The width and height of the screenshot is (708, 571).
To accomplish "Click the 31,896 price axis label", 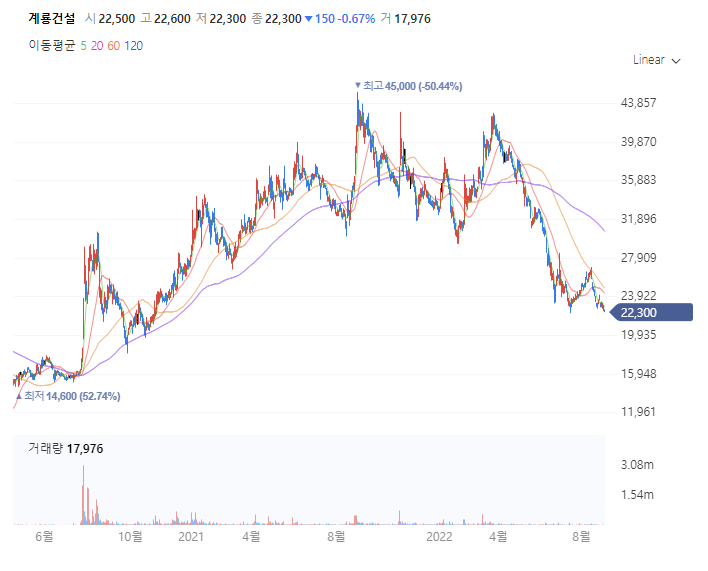I will point(638,219).
